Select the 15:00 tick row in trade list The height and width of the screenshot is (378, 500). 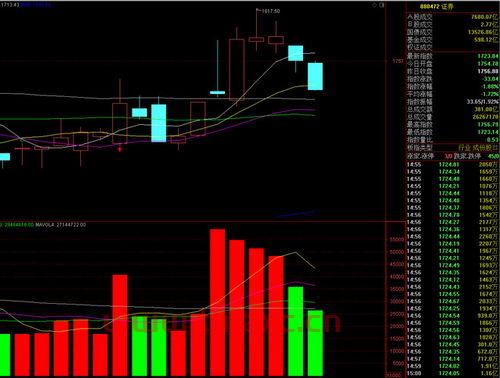[x=452, y=373]
